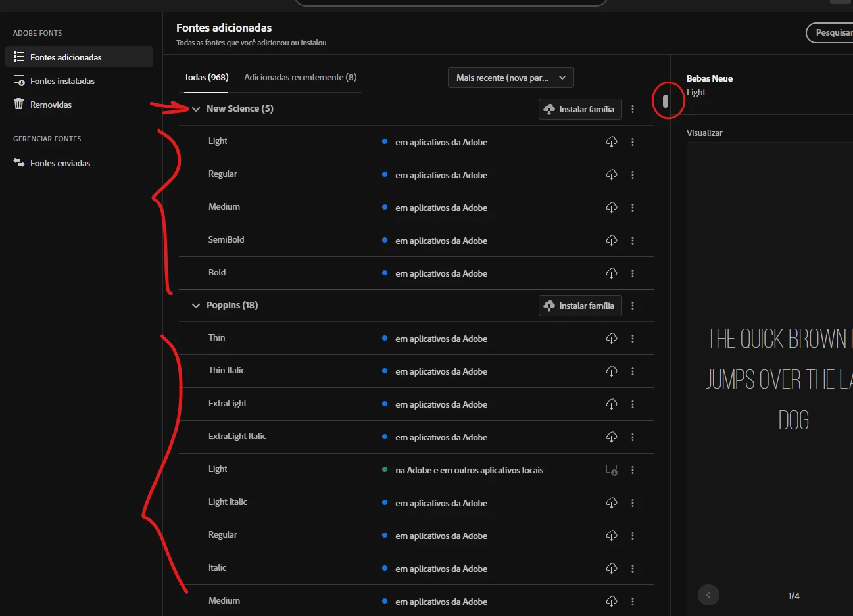The width and height of the screenshot is (853, 616).
Task: Select the Poppins Thin Italic row
Action: click(x=416, y=371)
